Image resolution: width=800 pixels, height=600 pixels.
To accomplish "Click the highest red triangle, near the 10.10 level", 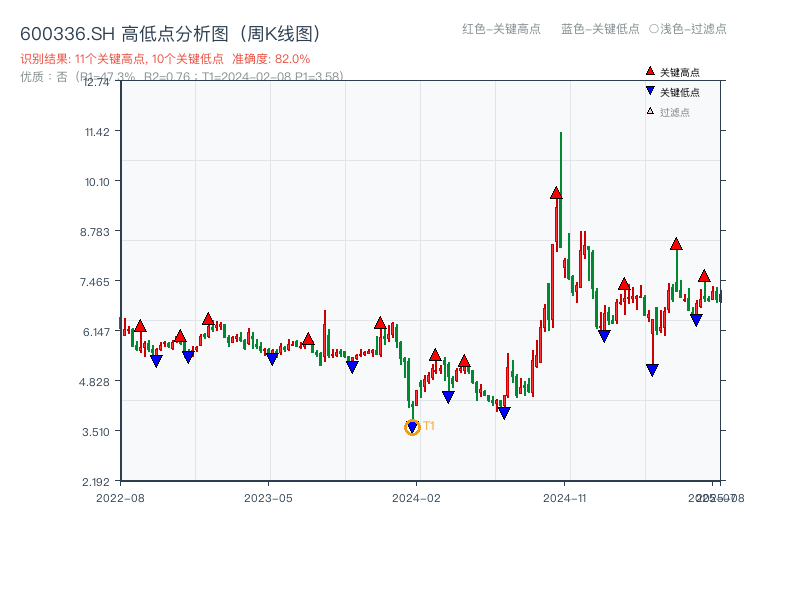I will coord(556,193).
